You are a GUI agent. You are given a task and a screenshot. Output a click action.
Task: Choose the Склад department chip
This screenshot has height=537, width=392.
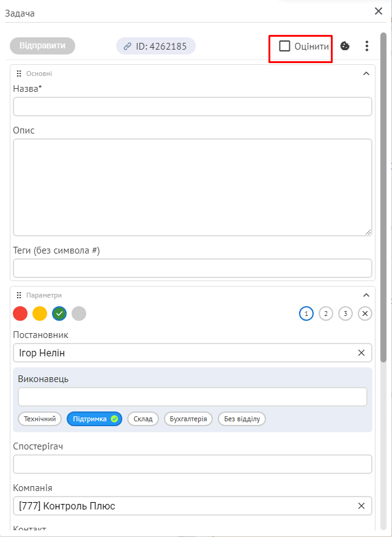click(143, 419)
